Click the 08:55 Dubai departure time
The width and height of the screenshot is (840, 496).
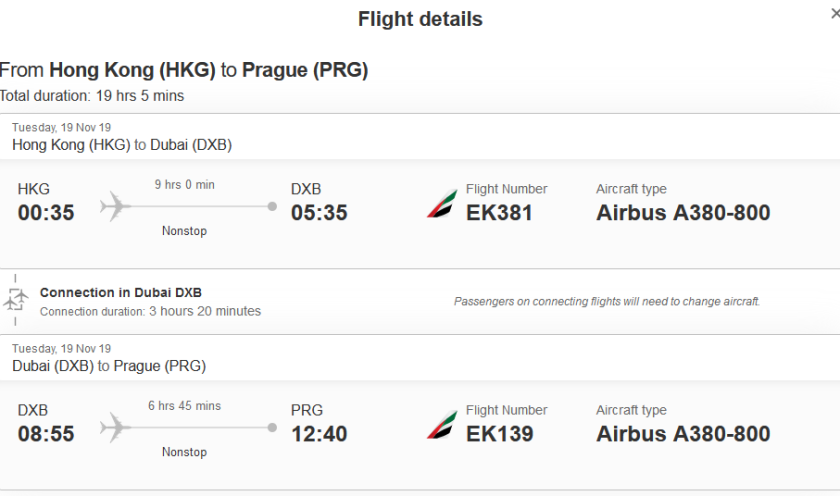(x=46, y=434)
